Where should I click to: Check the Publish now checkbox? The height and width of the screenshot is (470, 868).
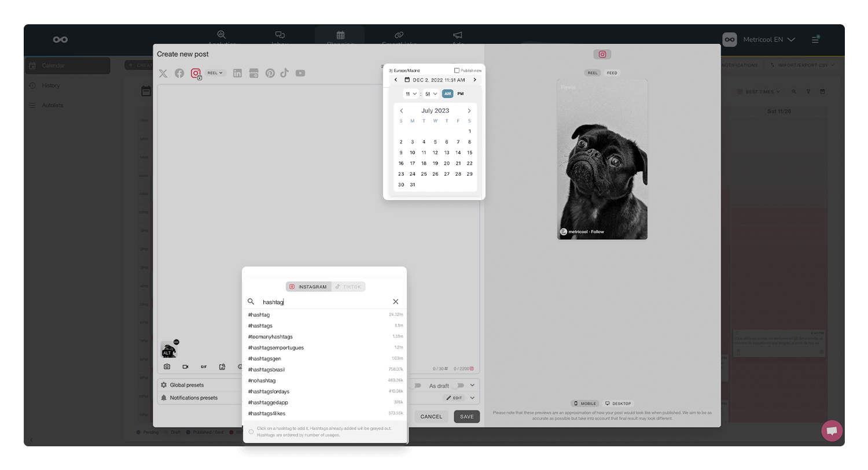[457, 71]
